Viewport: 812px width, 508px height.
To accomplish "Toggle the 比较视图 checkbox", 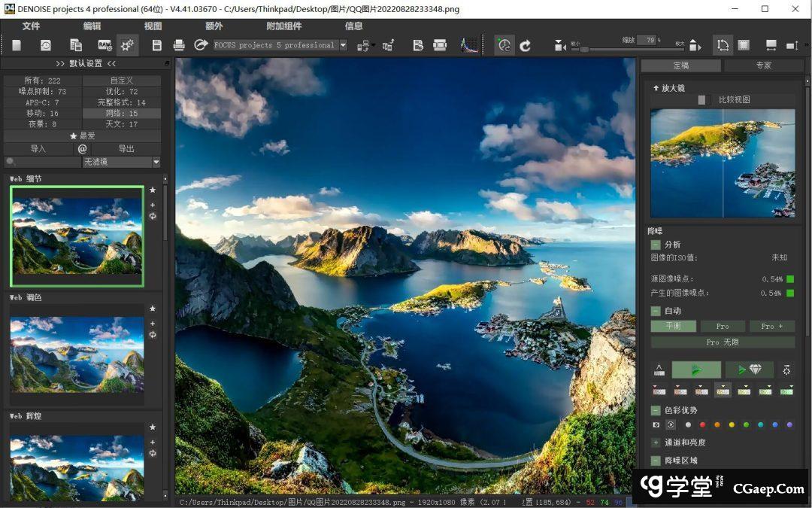I will [701, 99].
